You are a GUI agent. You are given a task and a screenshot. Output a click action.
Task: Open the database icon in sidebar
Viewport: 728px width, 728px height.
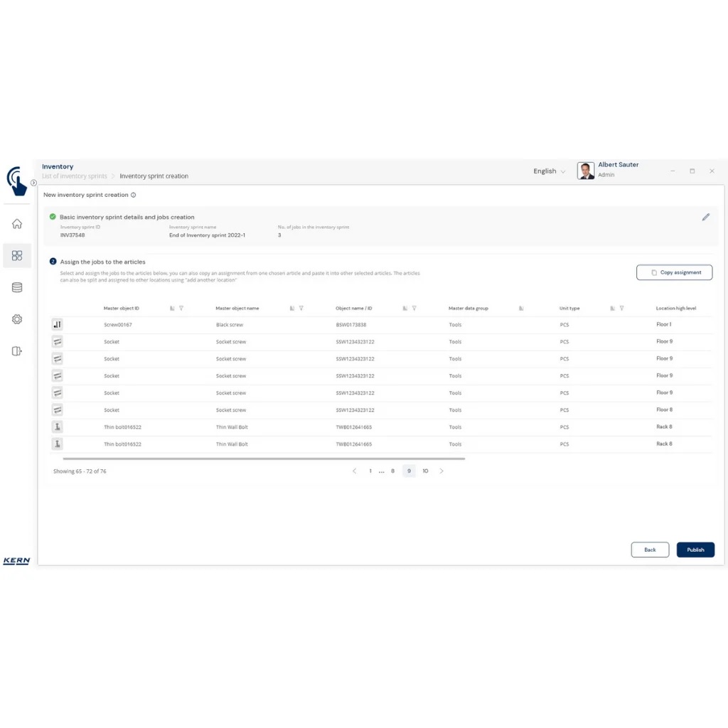tap(17, 288)
